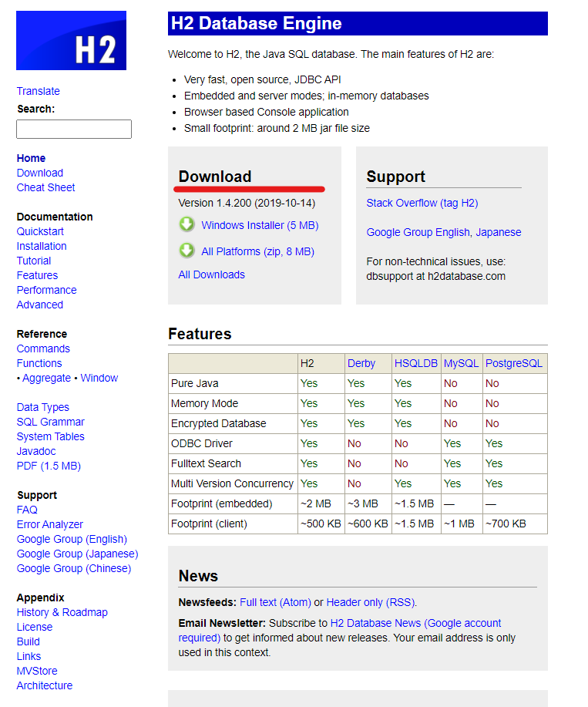Open the Cheat Sheet page
Screen dimensions: 588x707
pos(45,187)
